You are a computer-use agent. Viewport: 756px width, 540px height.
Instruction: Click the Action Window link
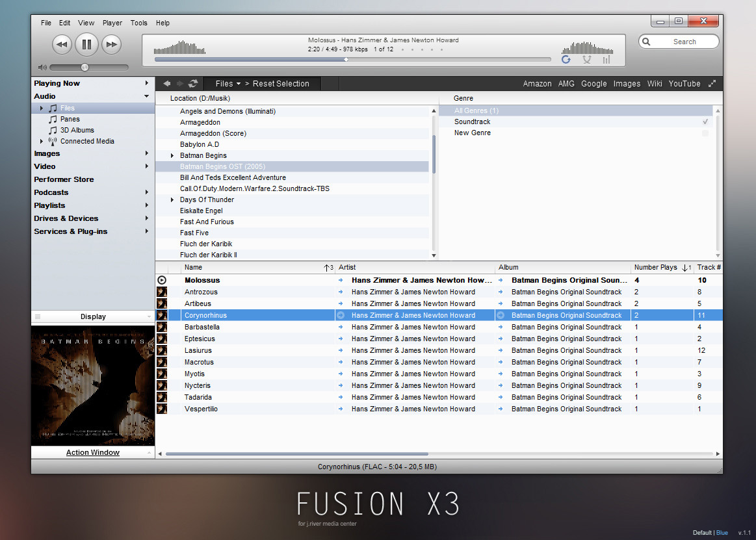tap(92, 452)
